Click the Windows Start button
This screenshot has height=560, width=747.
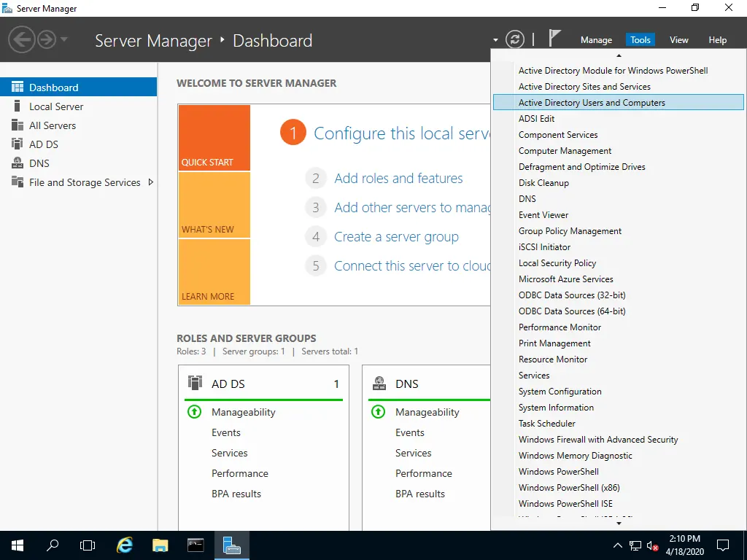pyautogui.click(x=18, y=545)
